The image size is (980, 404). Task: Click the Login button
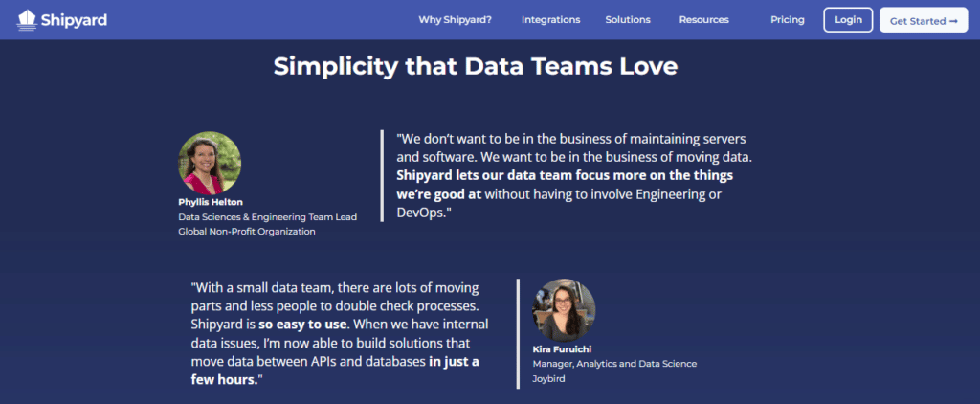(848, 19)
